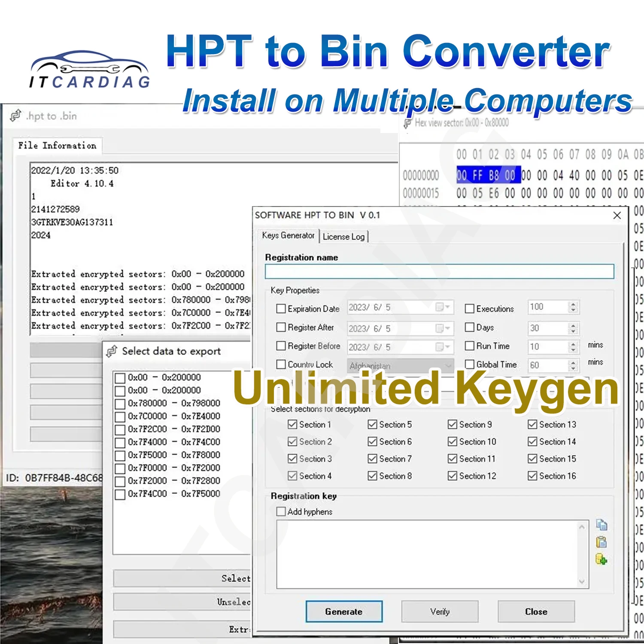
Task: Enable the 0x7F0000 – 0x7F2000 export checkbox
Action: 120,468
